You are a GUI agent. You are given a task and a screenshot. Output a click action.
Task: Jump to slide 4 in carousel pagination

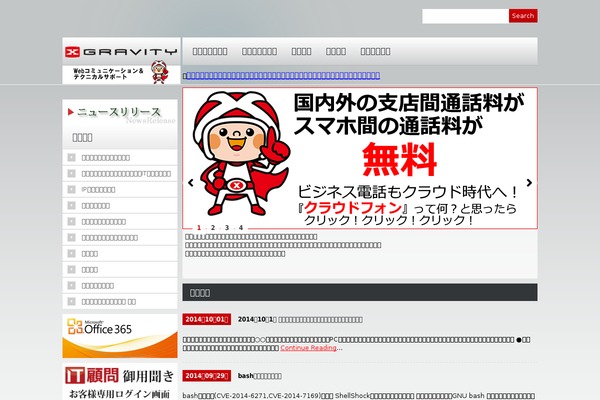241,228
